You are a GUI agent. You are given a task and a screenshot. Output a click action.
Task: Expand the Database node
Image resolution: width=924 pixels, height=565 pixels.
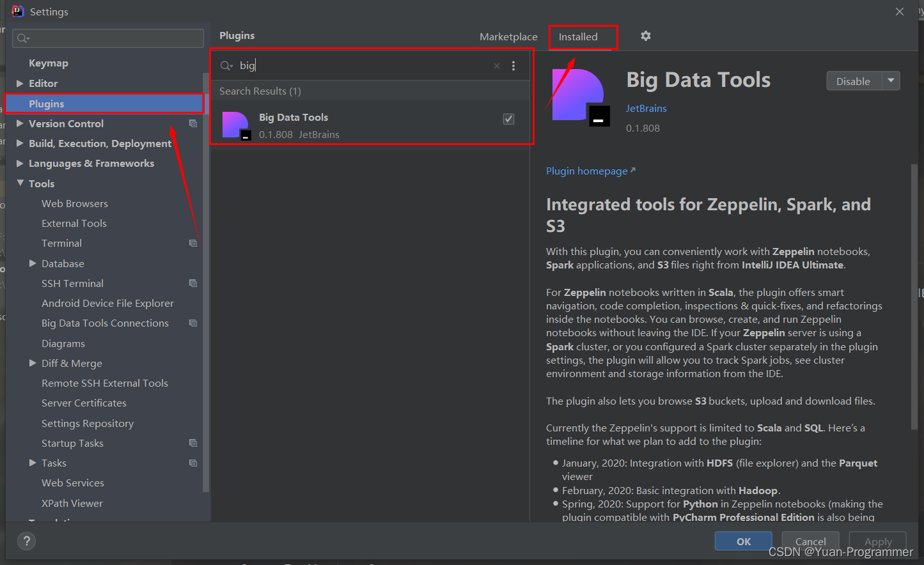(33, 263)
